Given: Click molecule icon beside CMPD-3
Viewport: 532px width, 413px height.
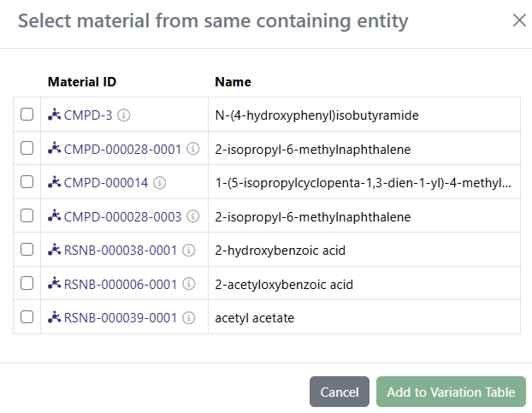Looking at the screenshot, I should click(x=54, y=115).
